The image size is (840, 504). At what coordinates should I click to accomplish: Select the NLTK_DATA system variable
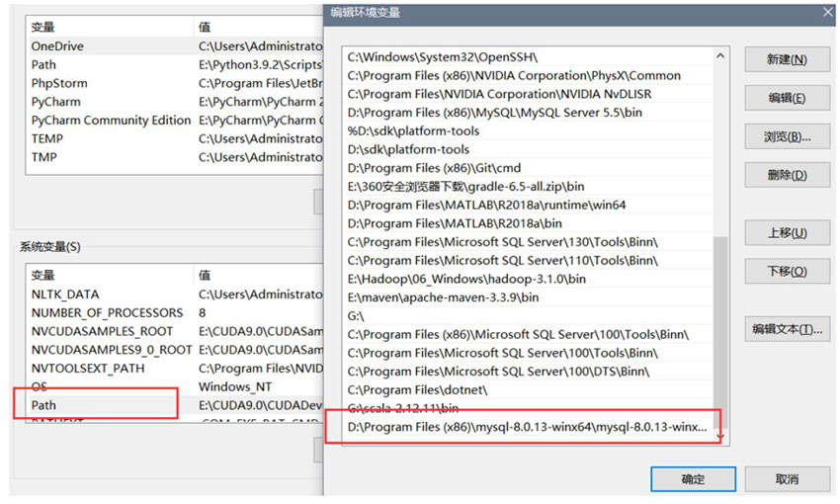tap(65, 294)
